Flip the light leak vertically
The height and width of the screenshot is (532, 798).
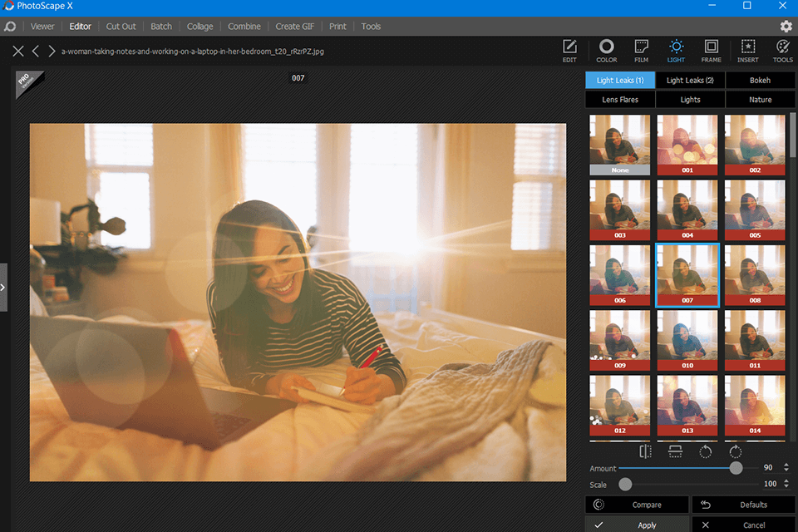tap(675, 451)
